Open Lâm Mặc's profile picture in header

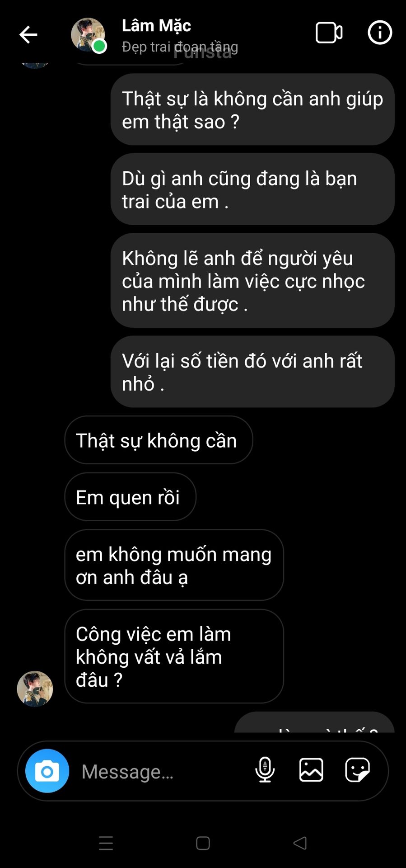[88, 35]
